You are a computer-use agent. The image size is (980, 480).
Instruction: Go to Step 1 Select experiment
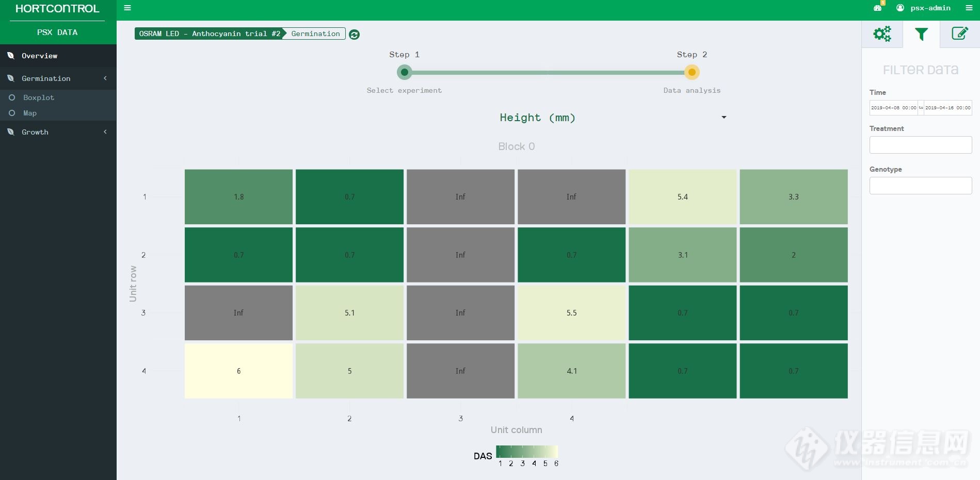(405, 72)
